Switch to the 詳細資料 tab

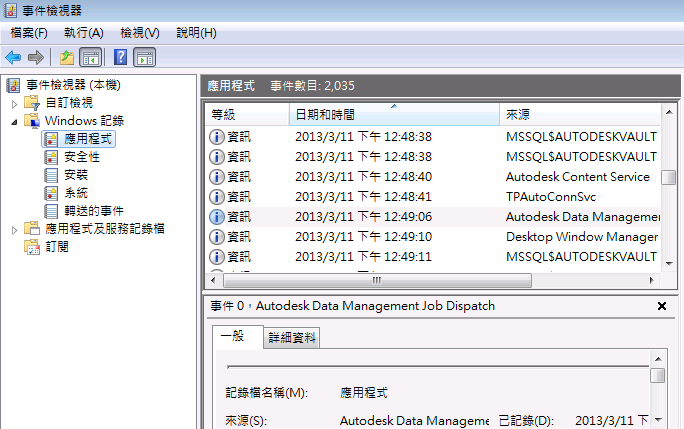(x=291, y=338)
